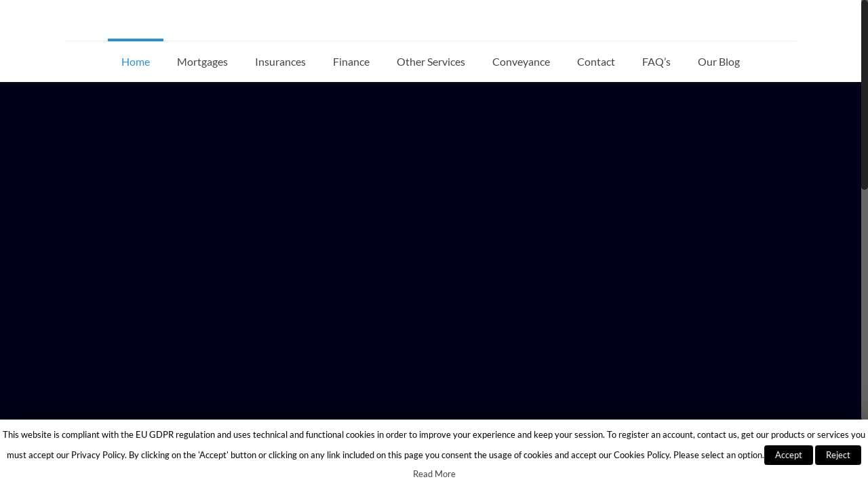868x488 pixels.
Task: Open the Mortgages section
Action: point(202,62)
